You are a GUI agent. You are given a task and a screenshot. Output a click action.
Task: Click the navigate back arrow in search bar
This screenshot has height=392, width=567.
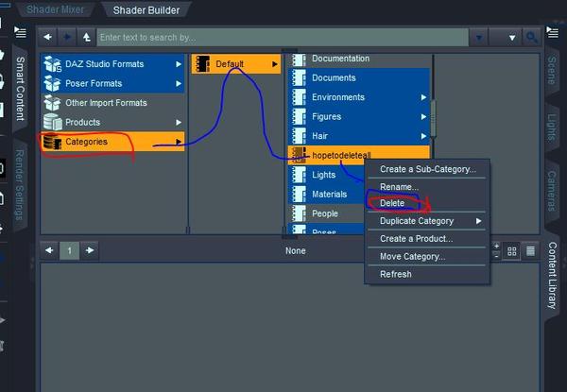47,37
